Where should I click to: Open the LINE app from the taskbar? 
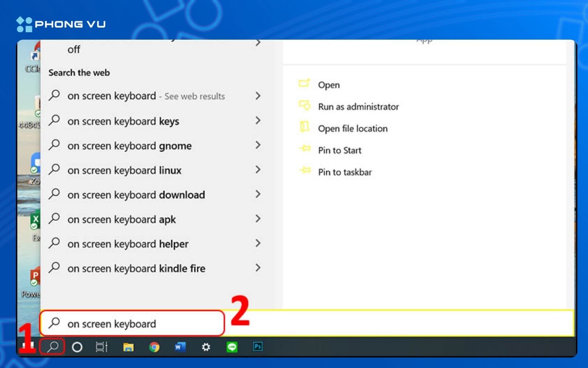pyautogui.click(x=232, y=347)
